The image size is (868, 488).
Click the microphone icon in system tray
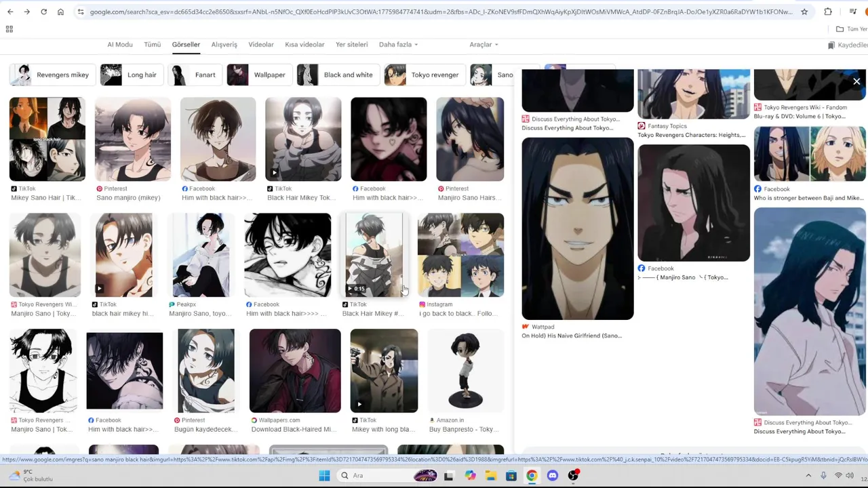tap(823, 475)
